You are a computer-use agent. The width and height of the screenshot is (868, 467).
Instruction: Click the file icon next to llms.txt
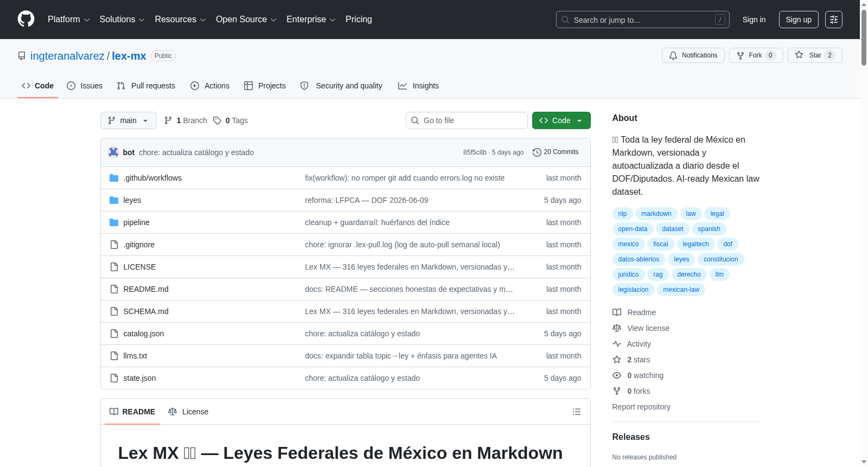tap(114, 356)
